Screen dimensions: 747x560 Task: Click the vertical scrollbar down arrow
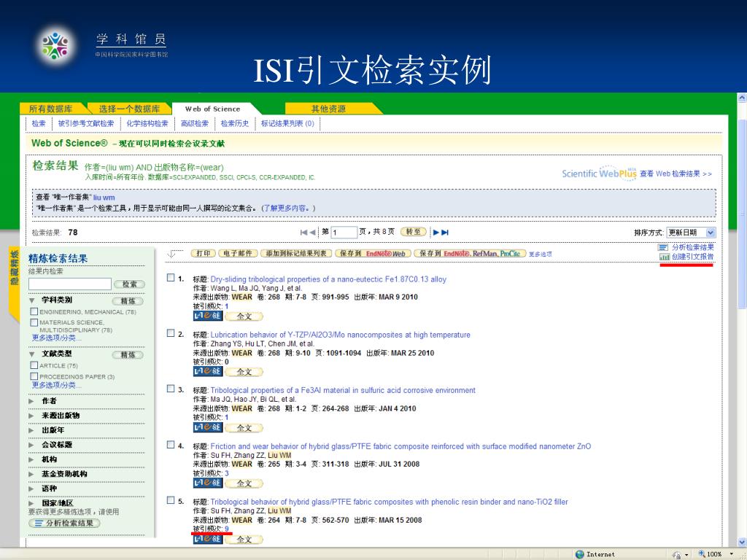pyautogui.click(x=742, y=542)
